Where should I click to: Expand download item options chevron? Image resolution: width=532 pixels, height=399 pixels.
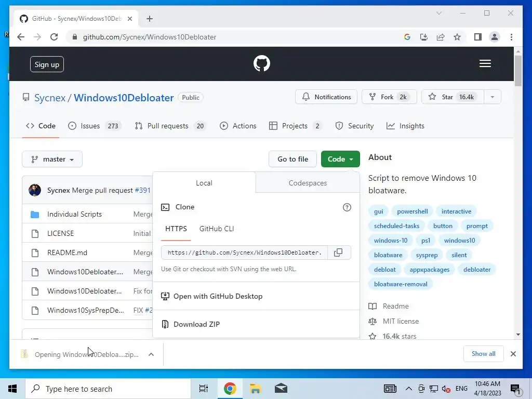coord(151,354)
